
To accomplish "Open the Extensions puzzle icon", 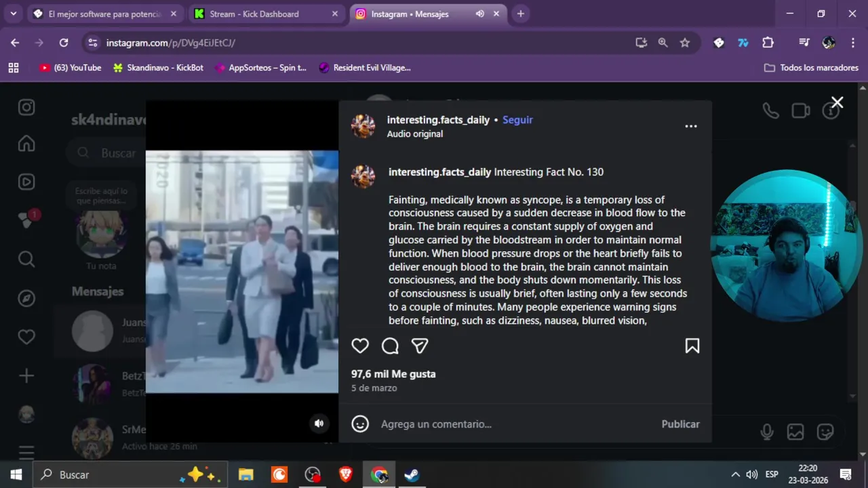I will coord(768,43).
